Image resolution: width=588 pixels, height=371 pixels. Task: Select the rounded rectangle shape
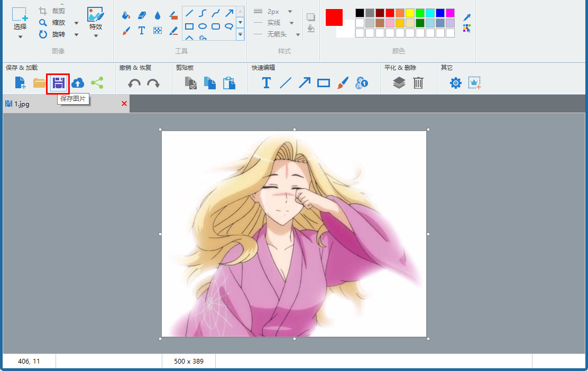(216, 26)
